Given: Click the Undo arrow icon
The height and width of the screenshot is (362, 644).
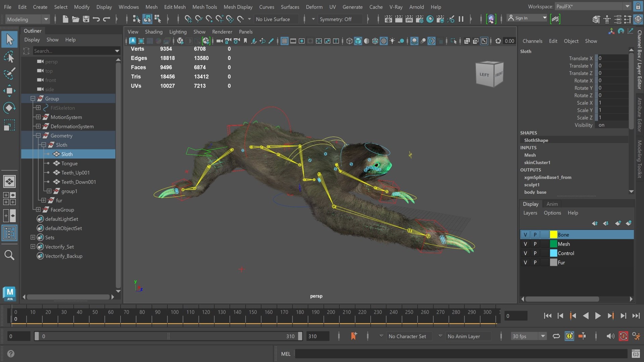Looking at the screenshot, I should 96,19.
